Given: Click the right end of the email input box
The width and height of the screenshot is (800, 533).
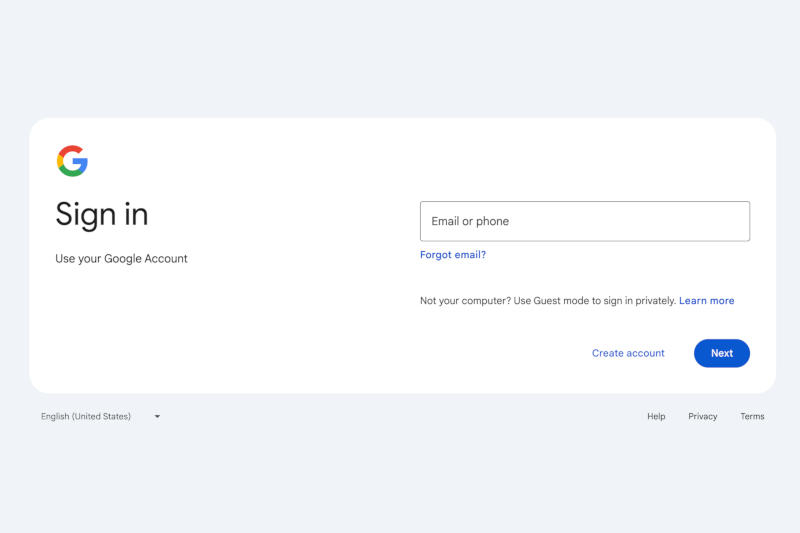Looking at the screenshot, I should point(735,221).
